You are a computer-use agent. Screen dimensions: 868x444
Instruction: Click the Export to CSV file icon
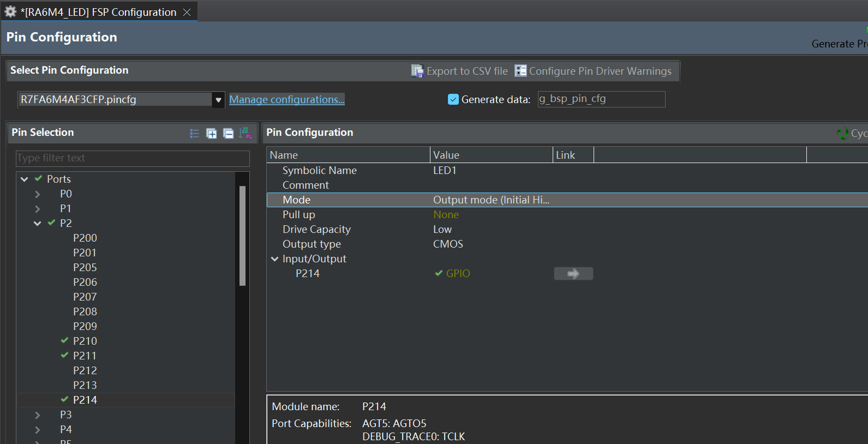tap(417, 71)
